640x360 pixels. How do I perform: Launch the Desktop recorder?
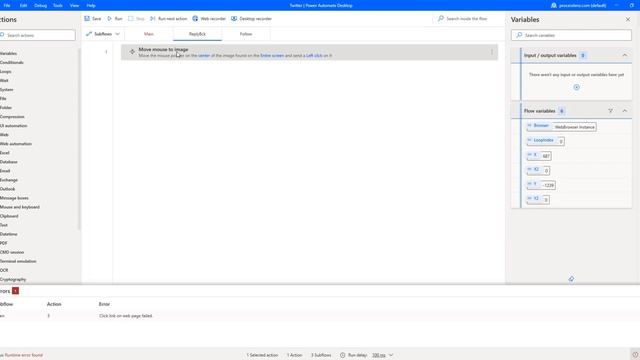251,18
